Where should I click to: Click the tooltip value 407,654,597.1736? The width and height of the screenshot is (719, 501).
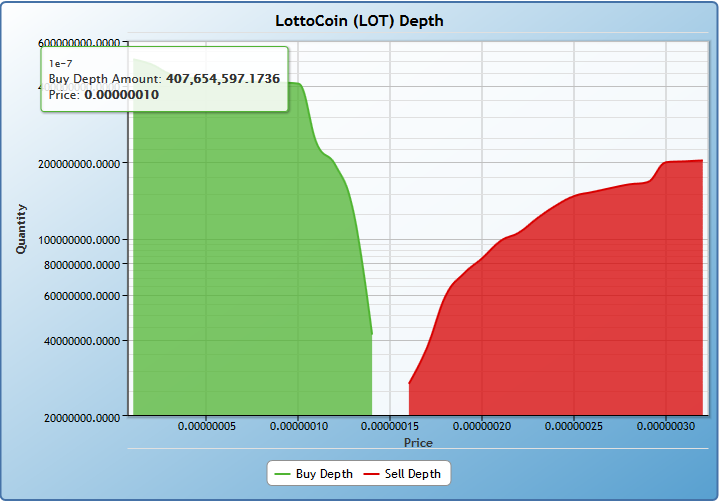tap(223, 79)
